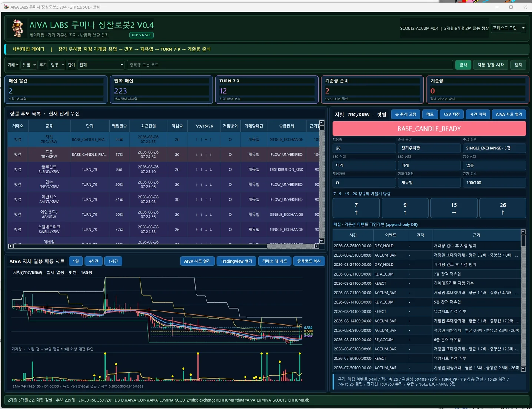Sort by the 수급진위 column header

pyautogui.click(x=286, y=126)
